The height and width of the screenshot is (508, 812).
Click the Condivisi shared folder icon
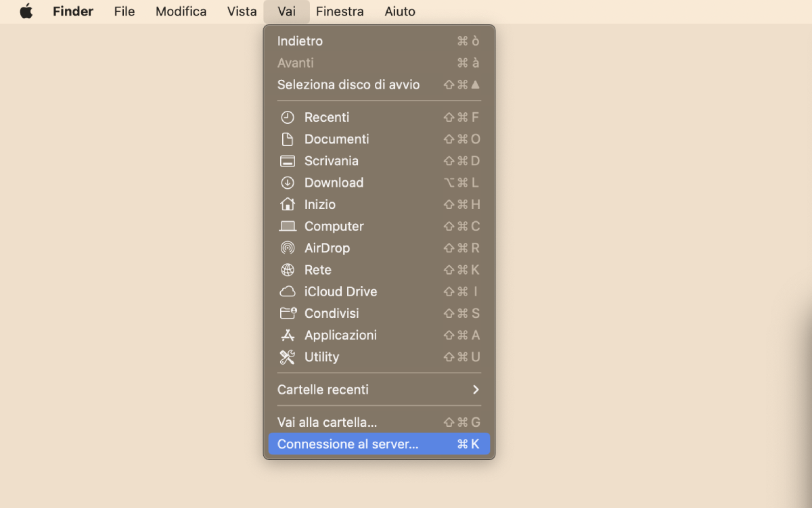(x=288, y=313)
